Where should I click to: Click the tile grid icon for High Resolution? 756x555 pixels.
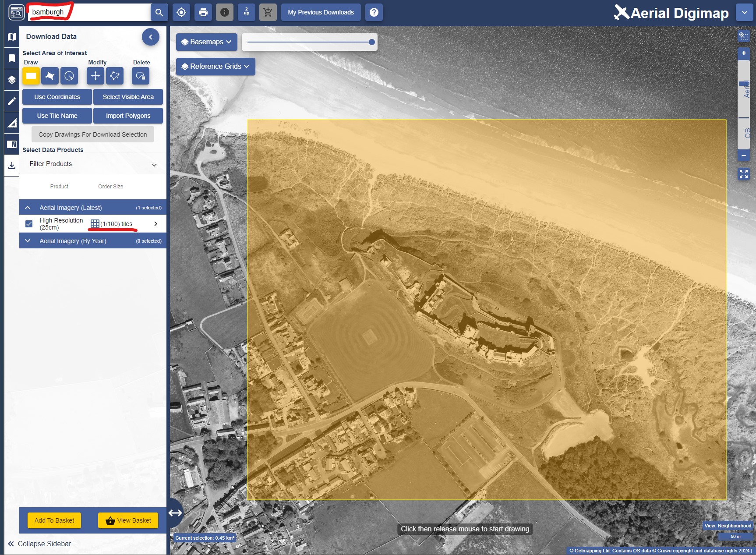coord(95,224)
